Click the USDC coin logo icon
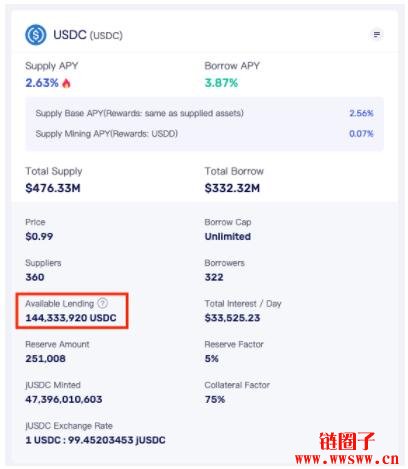 tap(36, 35)
